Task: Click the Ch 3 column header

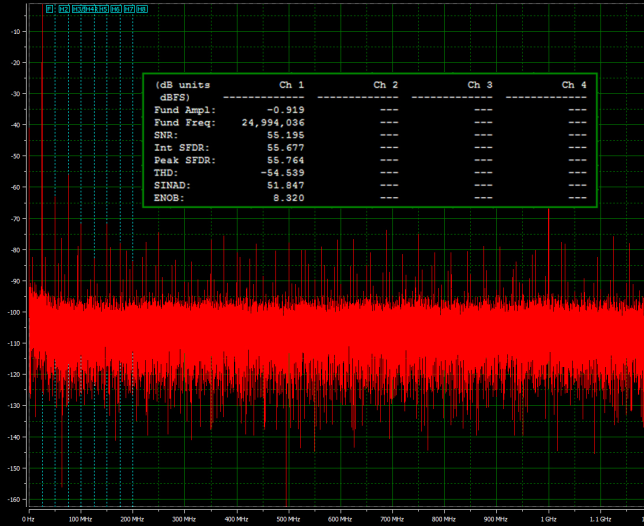Action: pyautogui.click(x=480, y=85)
